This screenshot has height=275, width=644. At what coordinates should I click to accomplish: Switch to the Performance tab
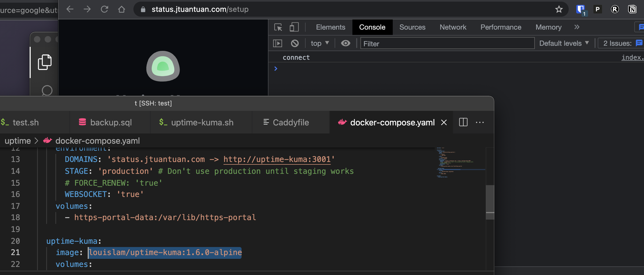tap(501, 27)
